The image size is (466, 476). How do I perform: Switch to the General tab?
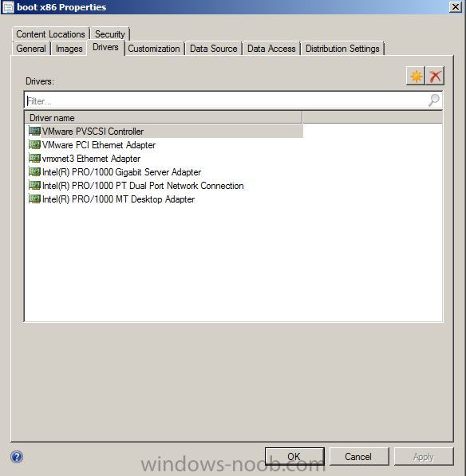coord(31,49)
